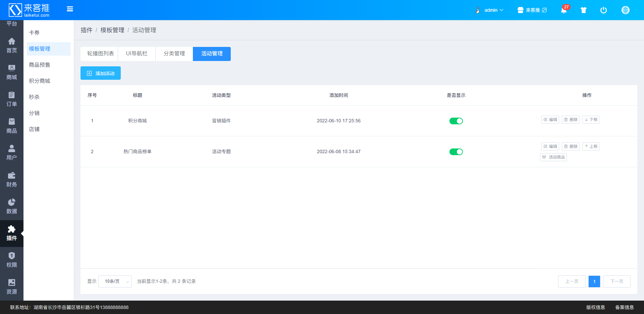Screen dimensions: 644x314
Task: Click 模板管理 in the breadcrumb
Action: [112, 30]
